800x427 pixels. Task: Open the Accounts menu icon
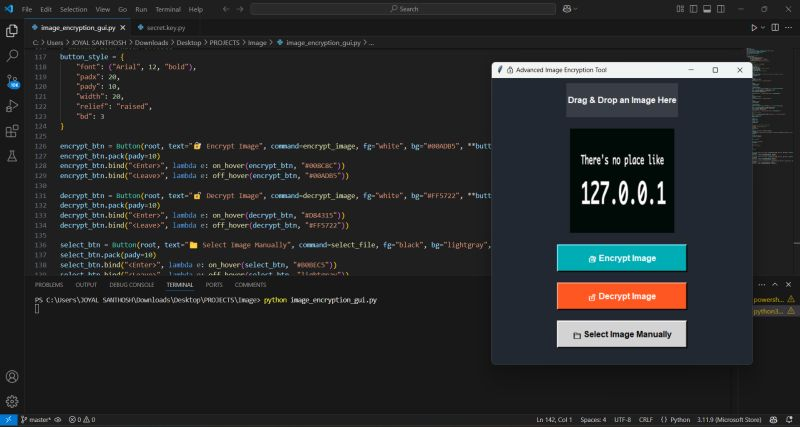(x=12, y=376)
